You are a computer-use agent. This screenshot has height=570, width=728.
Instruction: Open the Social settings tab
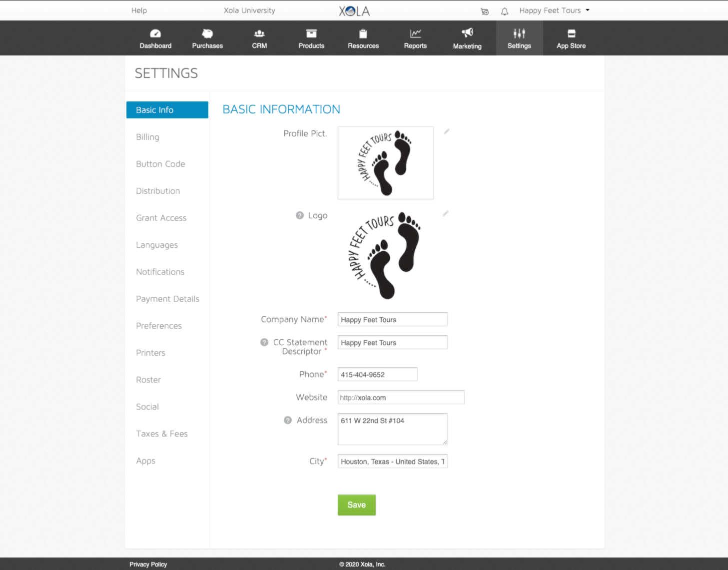click(147, 407)
